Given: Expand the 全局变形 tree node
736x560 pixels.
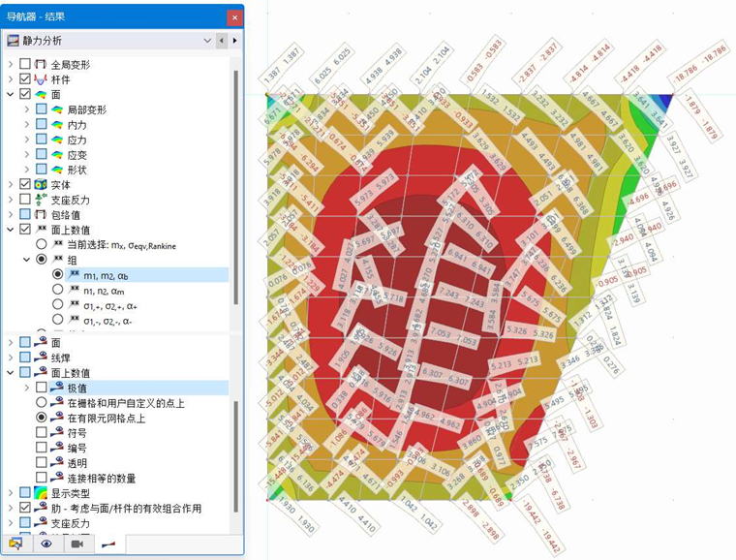Looking at the screenshot, I should [x=11, y=64].
